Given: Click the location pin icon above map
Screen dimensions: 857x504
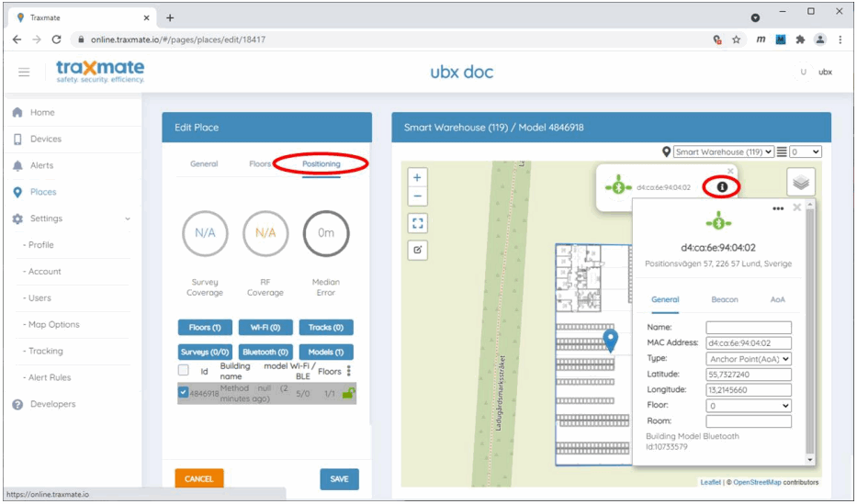Looking at the screenshot, I should 666,151.
